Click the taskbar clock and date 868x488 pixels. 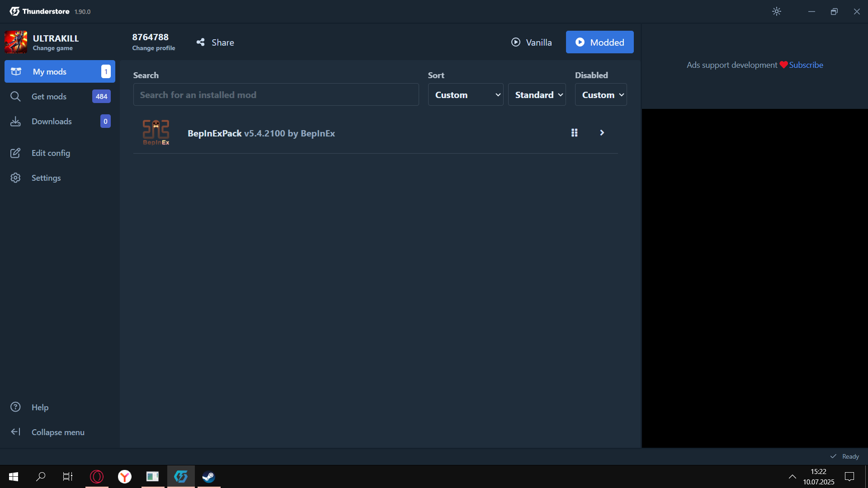click(819, 477)
